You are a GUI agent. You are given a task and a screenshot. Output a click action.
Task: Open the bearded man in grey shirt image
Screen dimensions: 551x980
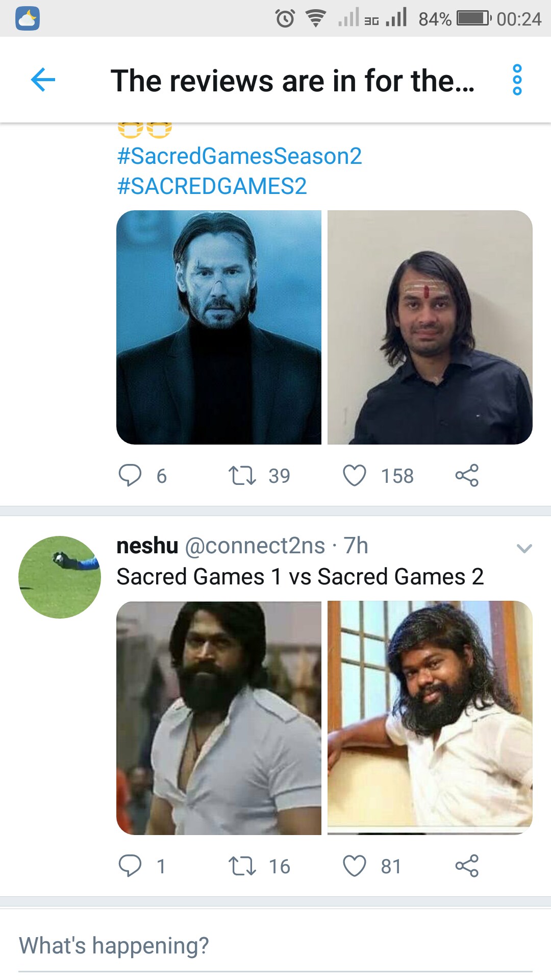[219, 718]
